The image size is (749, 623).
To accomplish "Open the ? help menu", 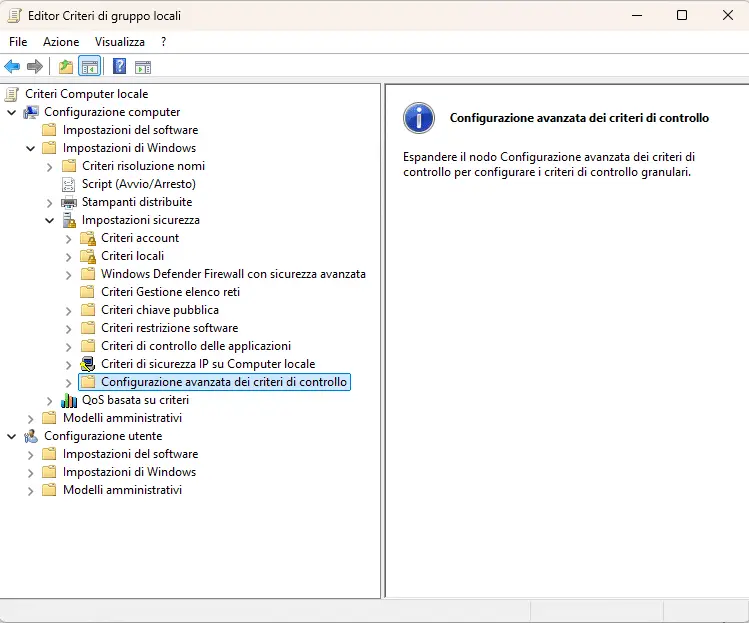I will pyautogui.click(x=164, y=42).
